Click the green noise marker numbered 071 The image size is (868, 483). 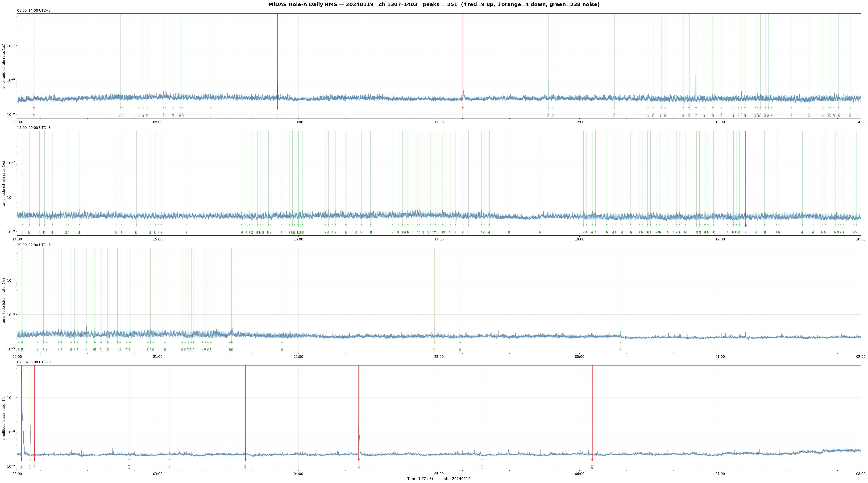click(187, 225)
